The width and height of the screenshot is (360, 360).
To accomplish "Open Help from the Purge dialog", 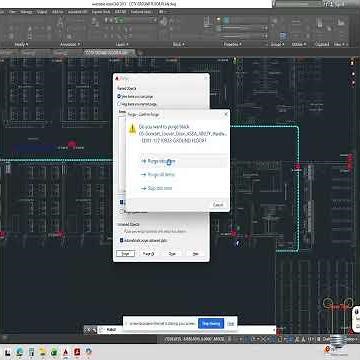I will (x=196, y=254).
